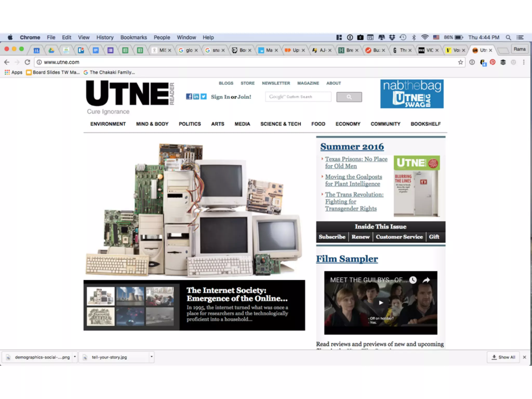This screenshot has height=399, width=532.
Task: Expand options for tell-your-story.jpg download
Action: pos(151,357)
